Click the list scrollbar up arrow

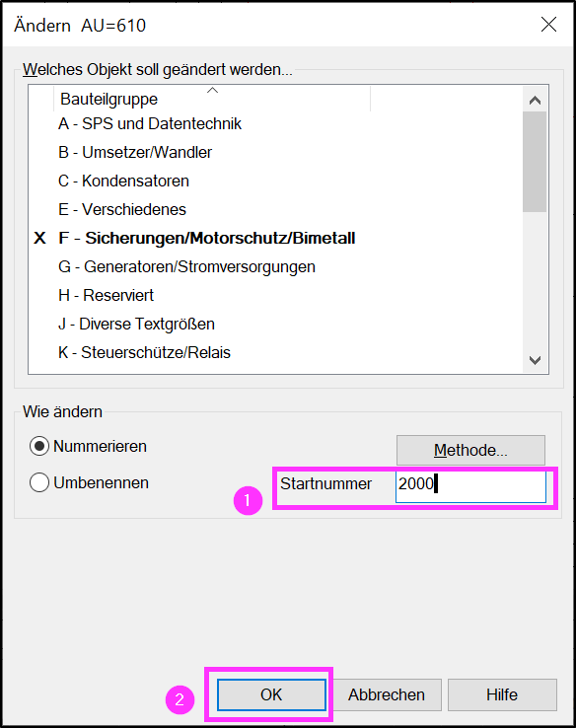point(535,100)
